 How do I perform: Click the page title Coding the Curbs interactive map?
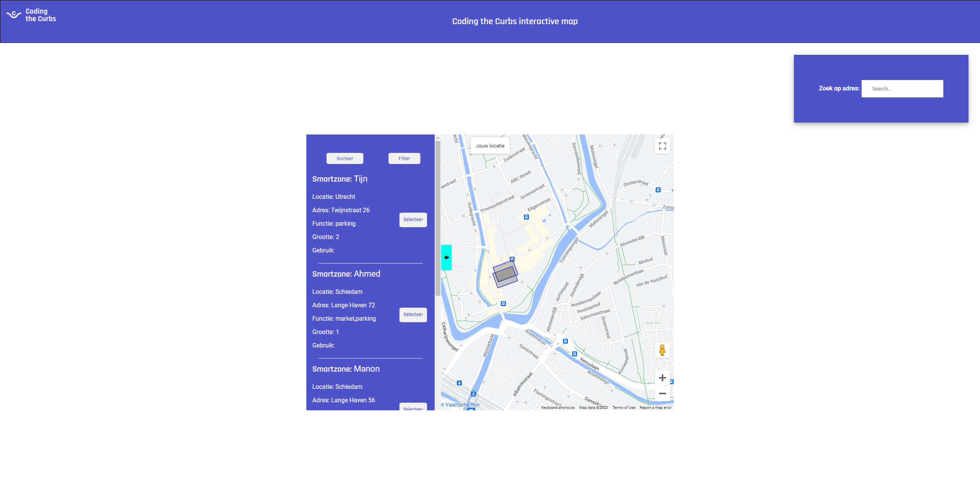tap(515, 21)
